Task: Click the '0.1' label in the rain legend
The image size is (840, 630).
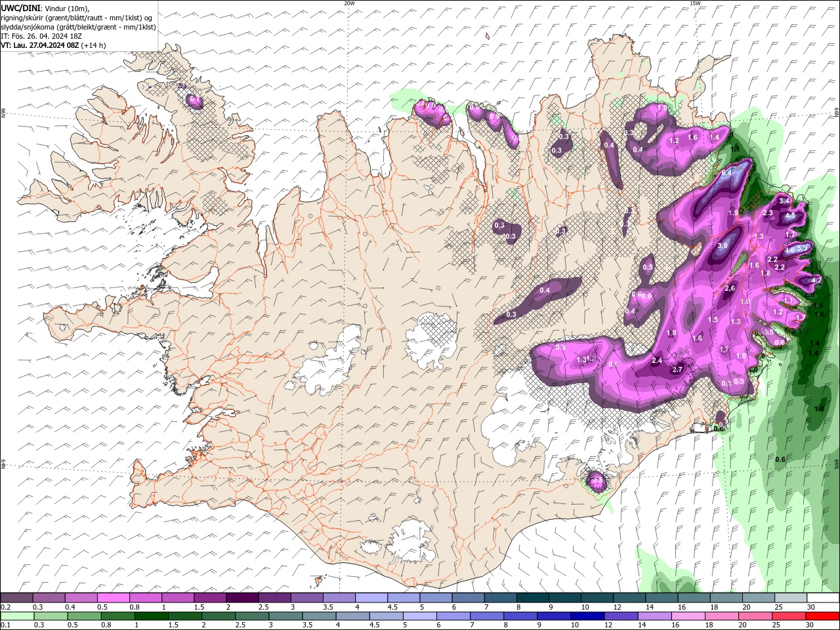Action: pyautogui.click(x=5, y=625)
